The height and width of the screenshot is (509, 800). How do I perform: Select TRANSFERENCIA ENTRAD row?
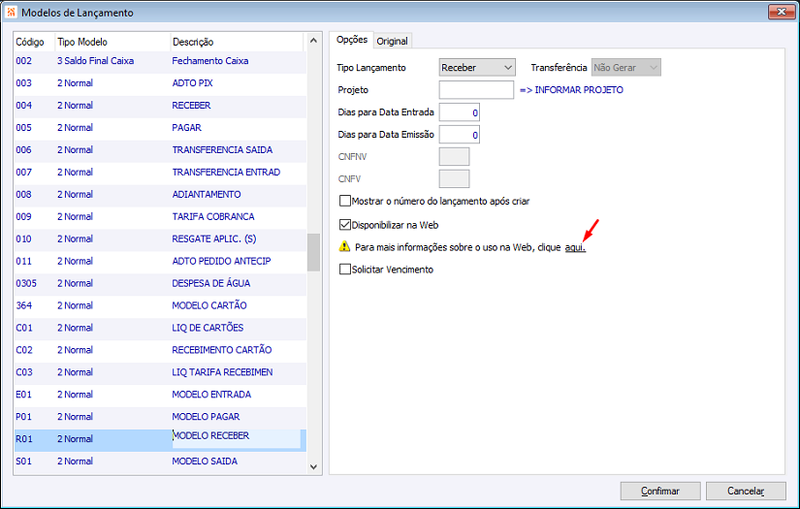point(161,172)
